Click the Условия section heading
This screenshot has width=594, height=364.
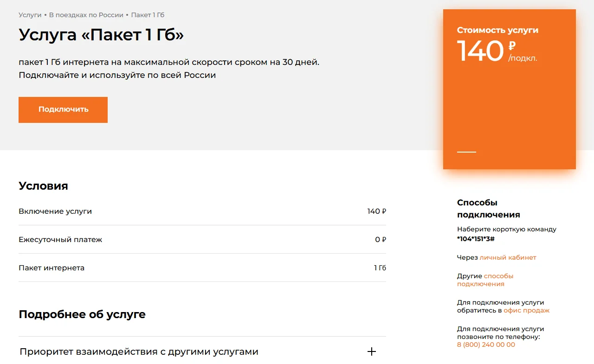coord(43,186)
